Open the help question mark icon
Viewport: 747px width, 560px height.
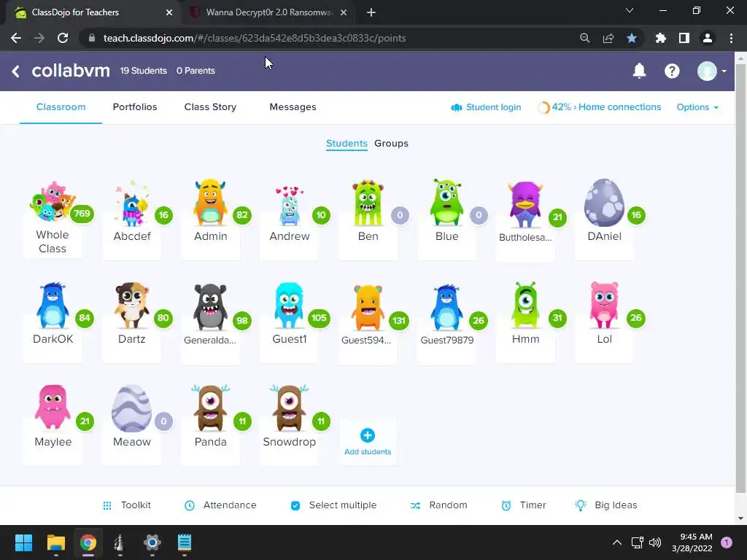tap(672, 71)
